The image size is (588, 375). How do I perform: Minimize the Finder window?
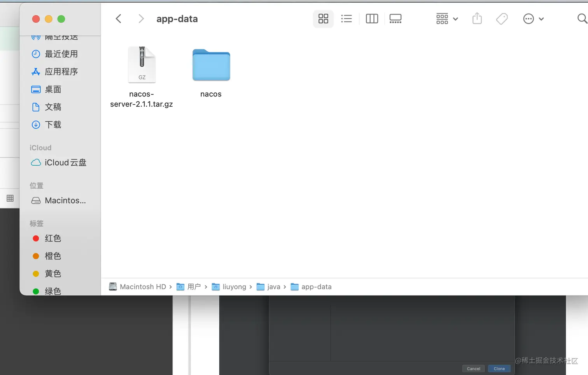(49, 19)
